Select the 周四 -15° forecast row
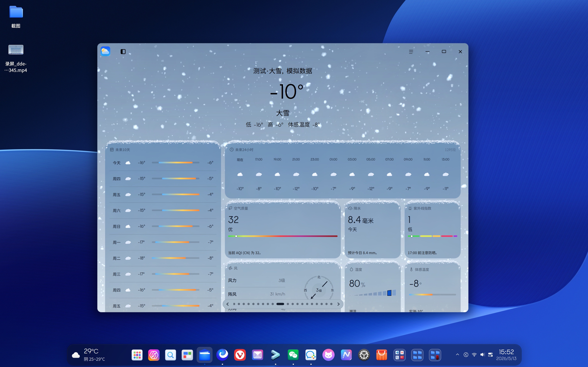This screenshot has width=588, height=367. [x=163, y=179]
